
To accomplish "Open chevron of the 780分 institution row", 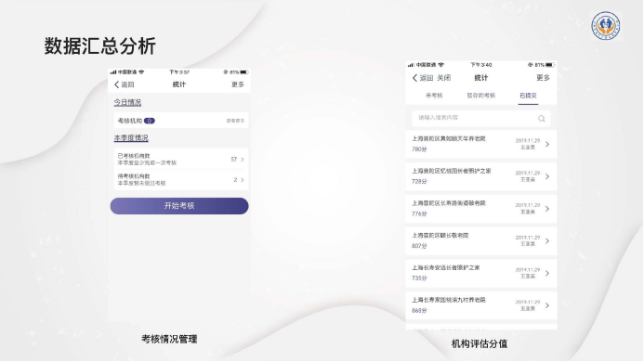I will [547, 145].
